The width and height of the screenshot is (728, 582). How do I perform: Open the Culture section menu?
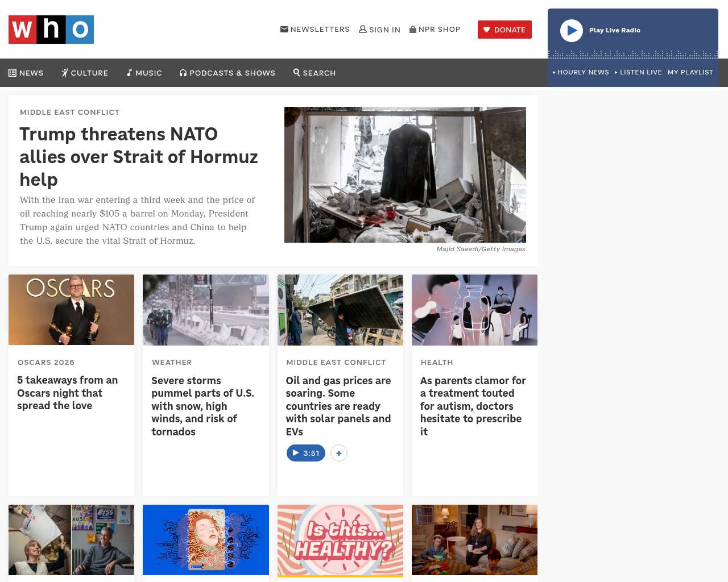tap(85, 73)
